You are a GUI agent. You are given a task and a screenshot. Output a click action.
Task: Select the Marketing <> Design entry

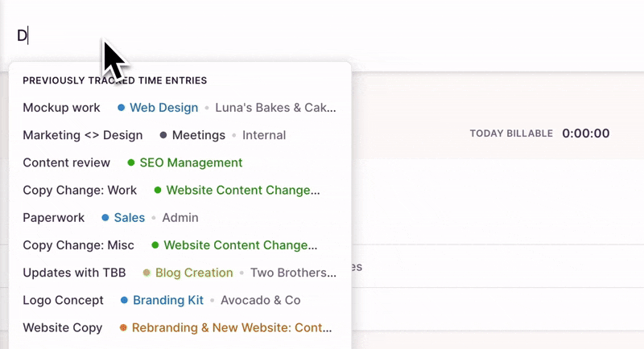tap(82, 135)
